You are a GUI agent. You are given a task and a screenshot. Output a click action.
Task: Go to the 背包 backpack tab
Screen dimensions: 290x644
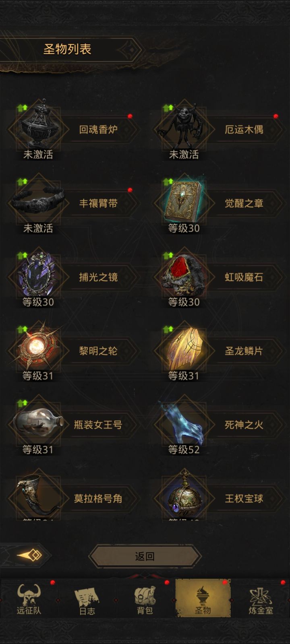pos(145,600)
